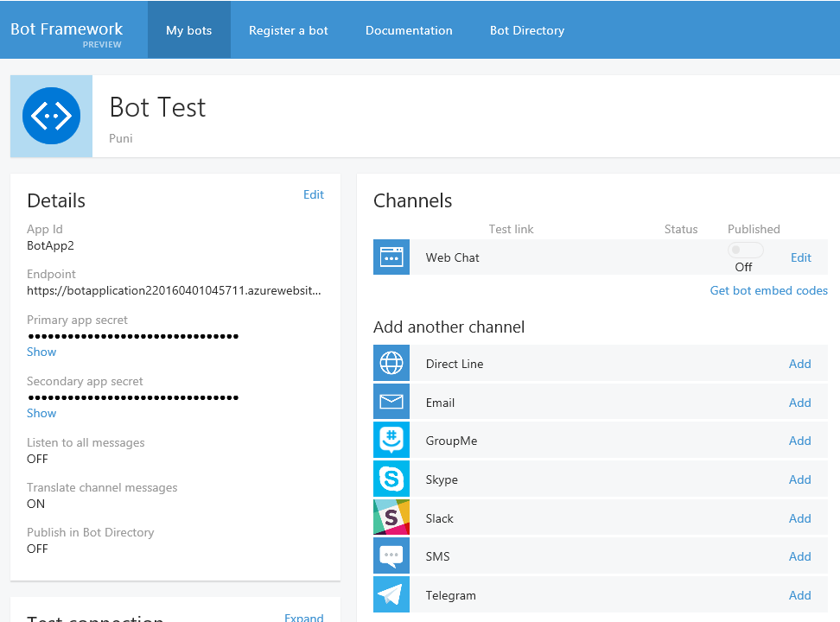Click the Details heading
840x622 pixels.
click(x=56, y=200)
